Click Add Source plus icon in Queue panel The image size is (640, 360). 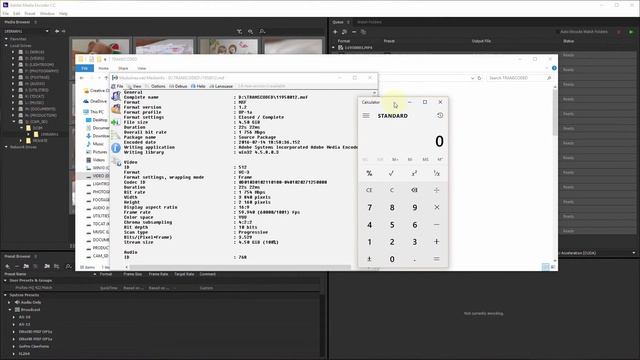pyautogui.click(x=335, y=32)
